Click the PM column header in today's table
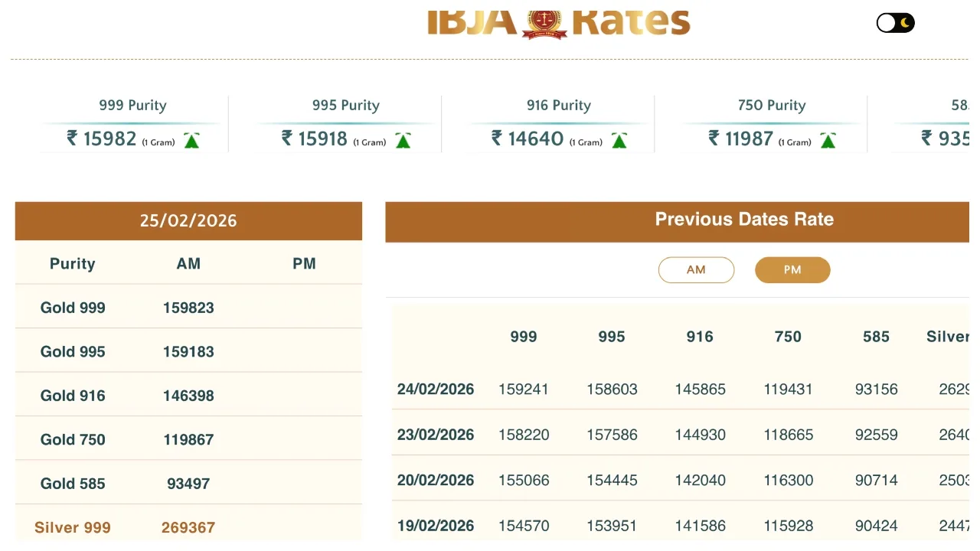The height and width of the screenshot is (551, 980). click(304, 263)
